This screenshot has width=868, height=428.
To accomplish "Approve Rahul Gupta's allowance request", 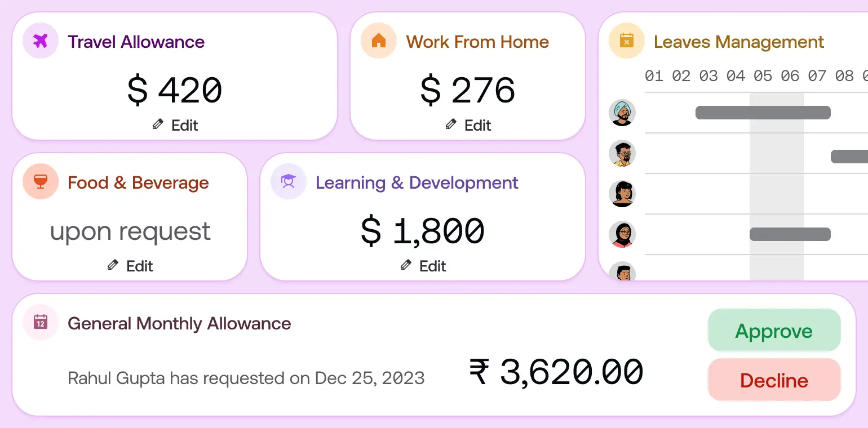I will [x=774, y=331].
